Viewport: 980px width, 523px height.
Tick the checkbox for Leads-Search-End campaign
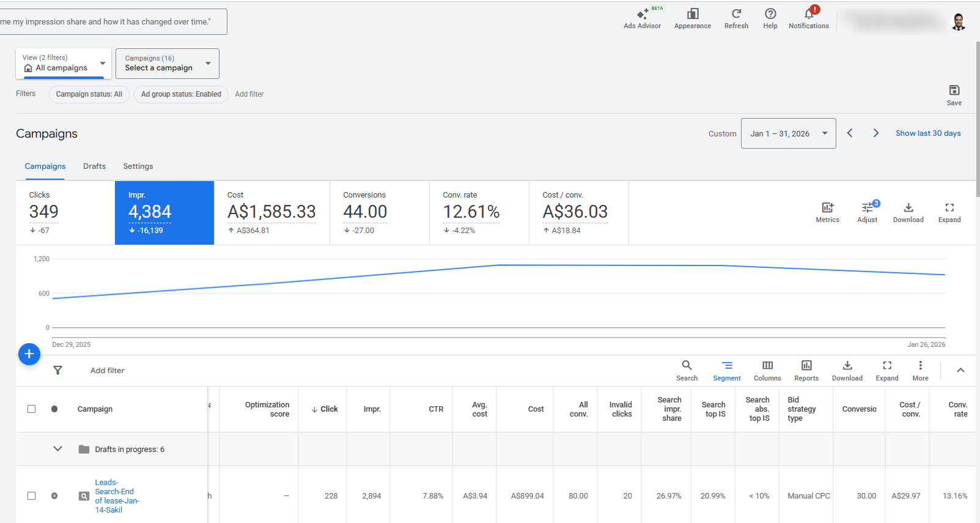pyautogui.click(x=31, y=496)
